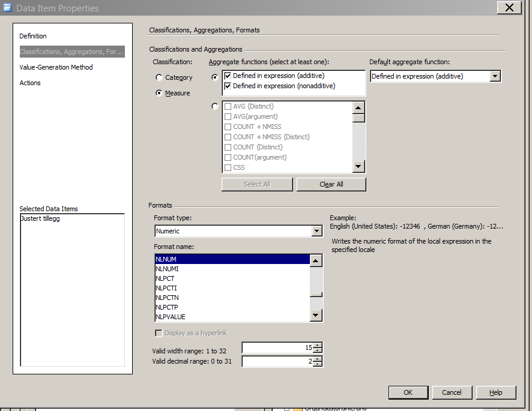Close the Data Item Properties dialog
532x411 pixels.
509,8
